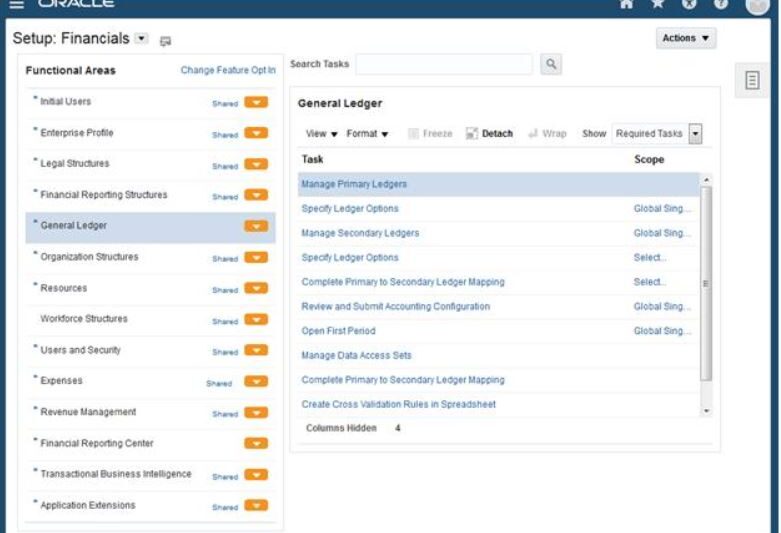Screen dimensions: 781x533
Task: Open Manage Primary Ledgers task
Action: click(x=354, y=184)
